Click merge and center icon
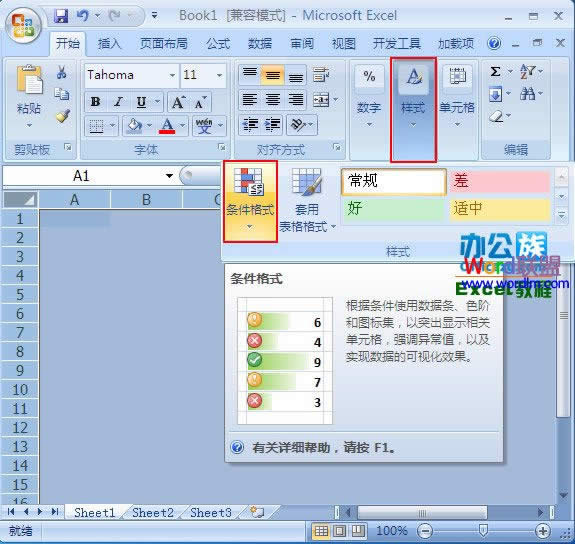Screen dimensions: 575x544 321,99
